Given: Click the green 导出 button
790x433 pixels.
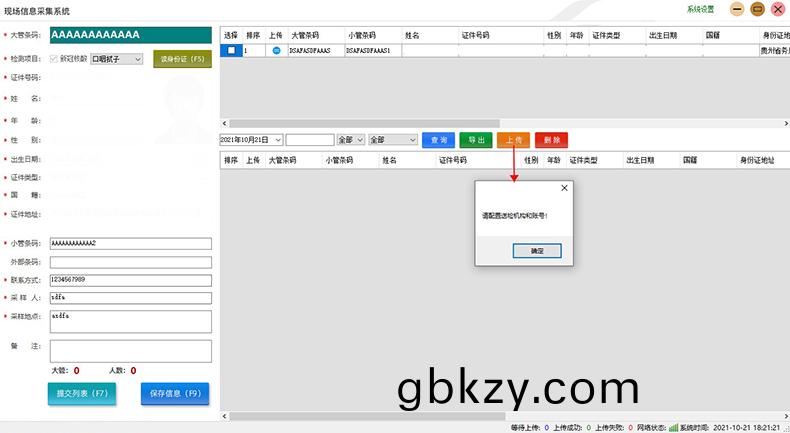Looking at the screenshot, I should [476, 140].
